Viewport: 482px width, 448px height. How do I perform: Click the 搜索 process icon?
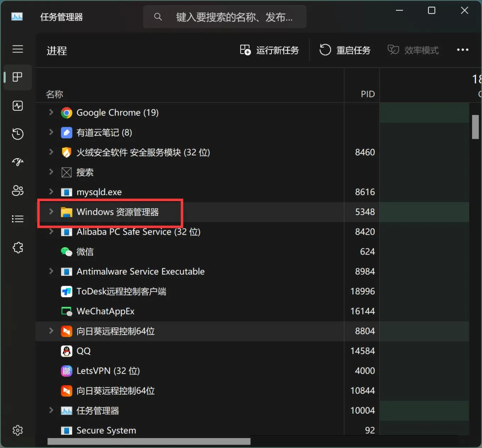66,172
